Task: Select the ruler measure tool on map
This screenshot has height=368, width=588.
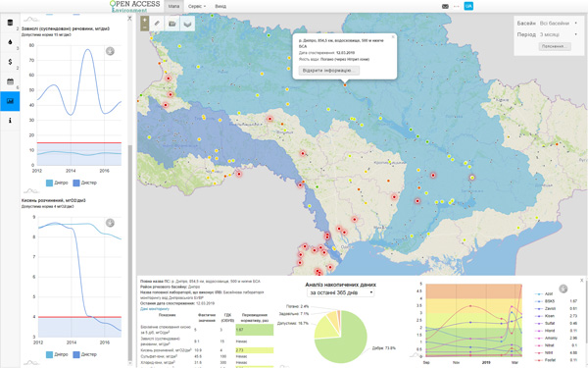Action: point(157,24)
